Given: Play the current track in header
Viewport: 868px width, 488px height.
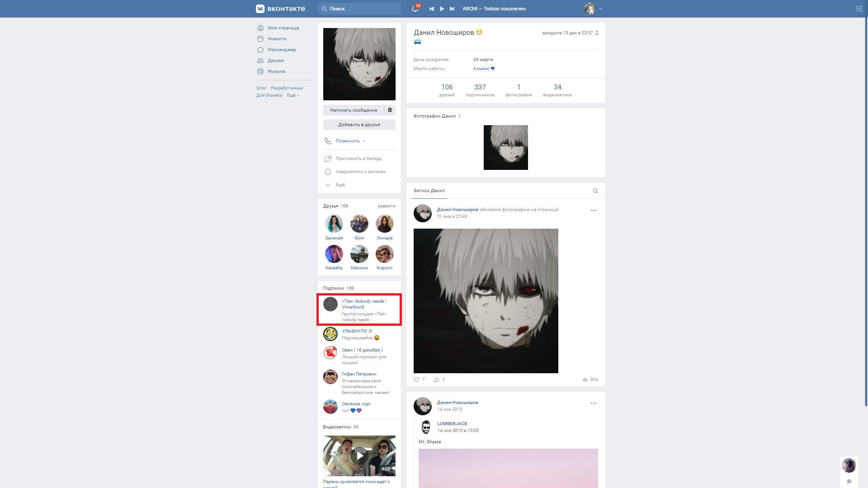Looking at the screenshot, I should (x=442, y=9).
